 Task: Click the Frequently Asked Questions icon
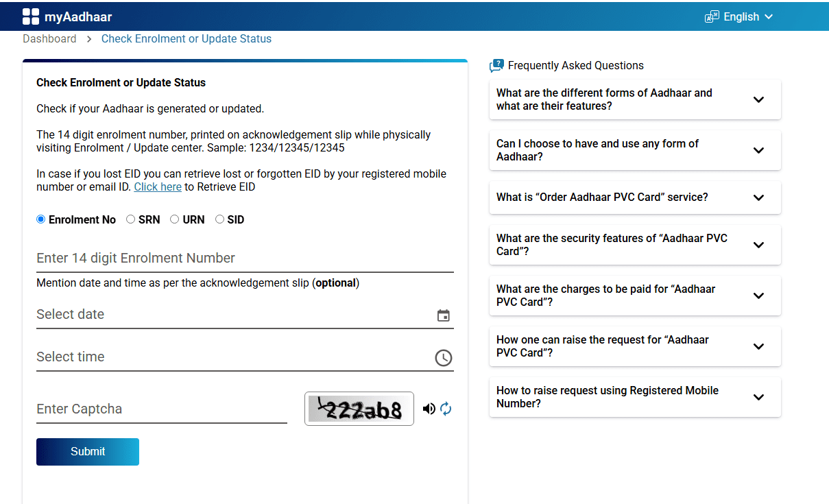[x=496, y=66]
